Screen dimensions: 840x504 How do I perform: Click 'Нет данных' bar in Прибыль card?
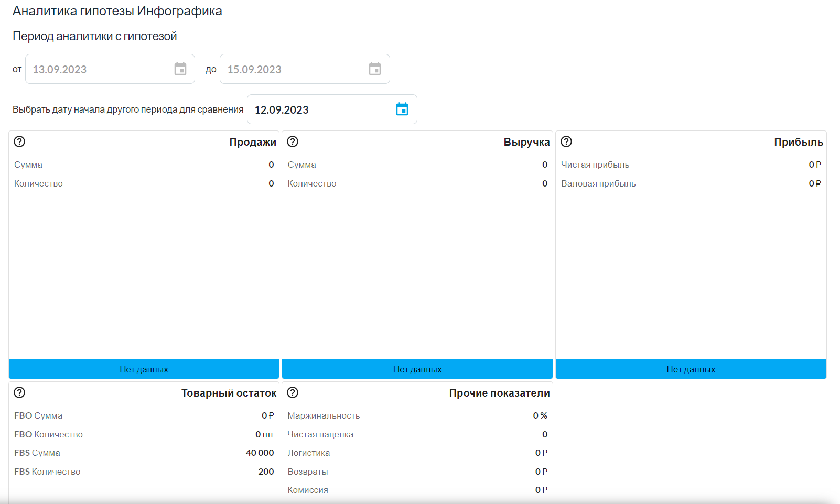tap(691, 369)
